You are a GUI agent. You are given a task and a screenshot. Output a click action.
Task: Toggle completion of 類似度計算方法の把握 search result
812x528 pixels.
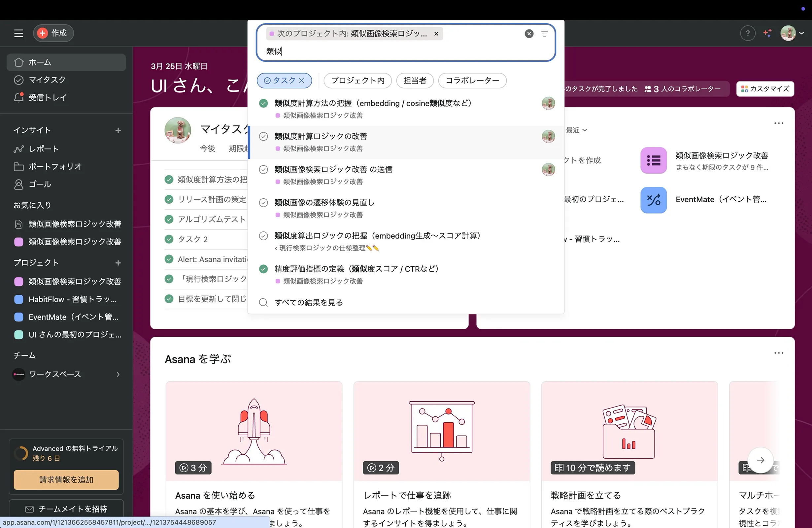coord(263,103)
